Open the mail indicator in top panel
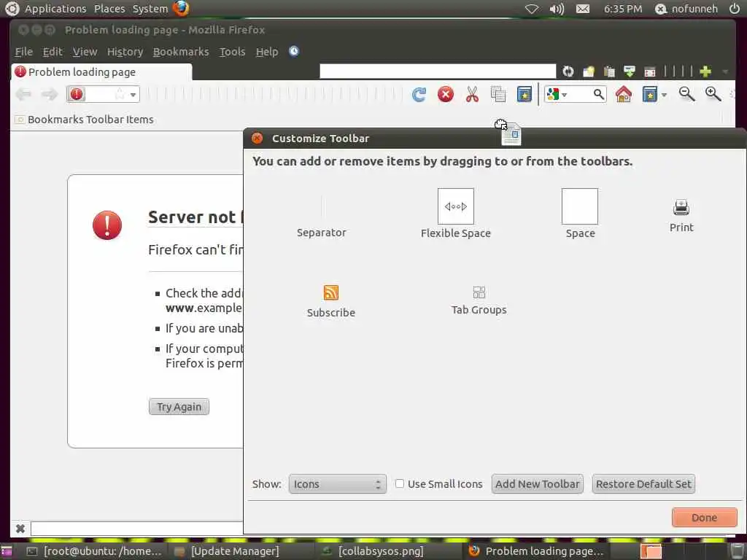 click(x=583, y=9)
